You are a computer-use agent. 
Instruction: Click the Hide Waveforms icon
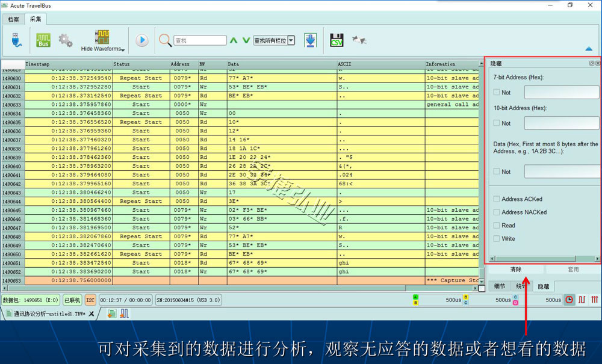tap(102, 37)
